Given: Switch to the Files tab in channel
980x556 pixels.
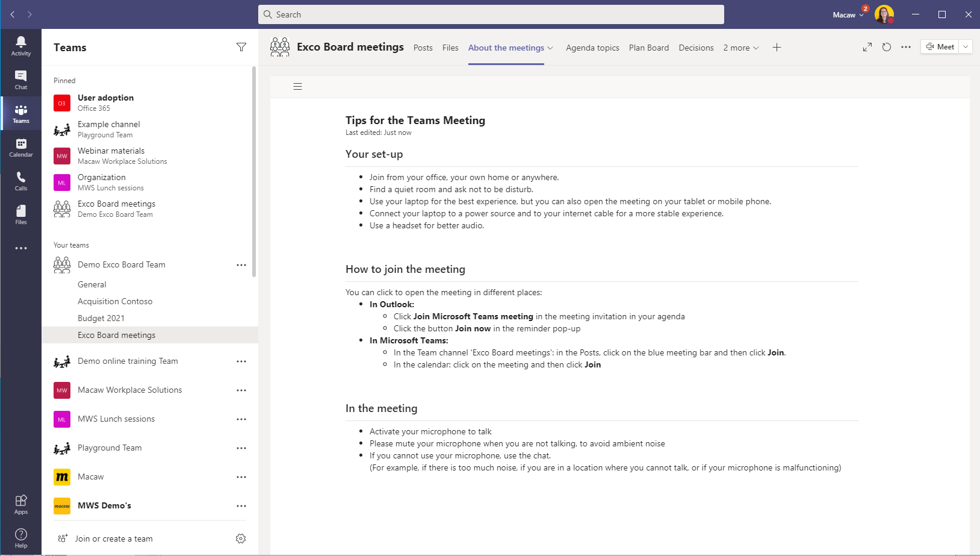Looking at the screenshot, I should click(x=450, y=48).
